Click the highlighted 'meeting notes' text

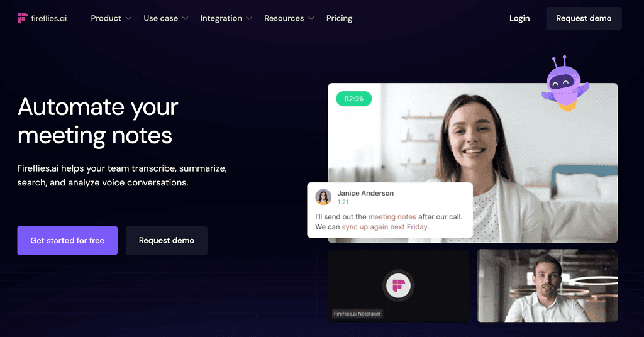(x=392, y=217)
